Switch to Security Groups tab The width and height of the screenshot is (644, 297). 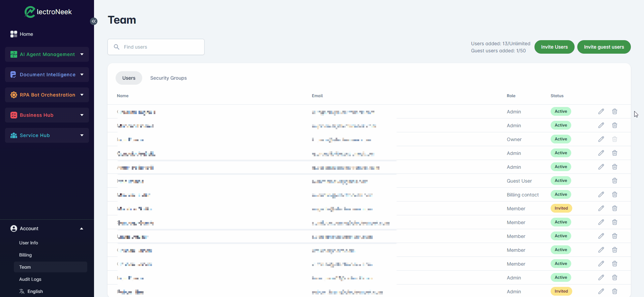pyautogui.click(x=168, y=78)
